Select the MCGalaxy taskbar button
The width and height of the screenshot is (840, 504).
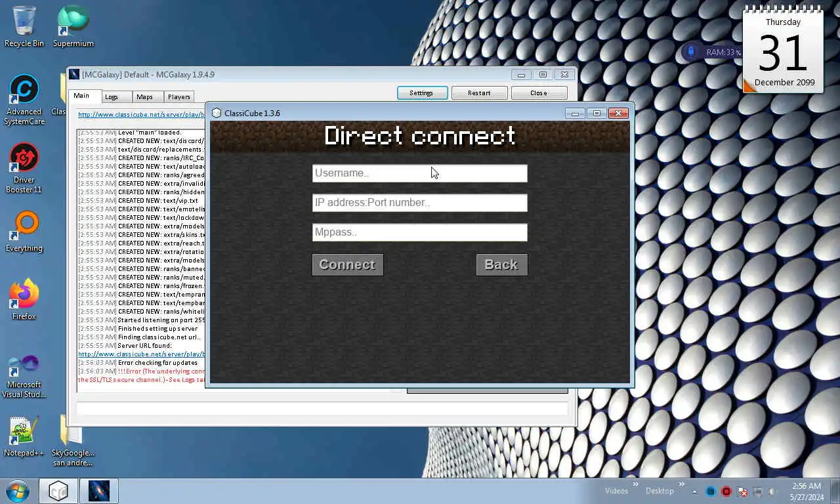click(99, 491)
